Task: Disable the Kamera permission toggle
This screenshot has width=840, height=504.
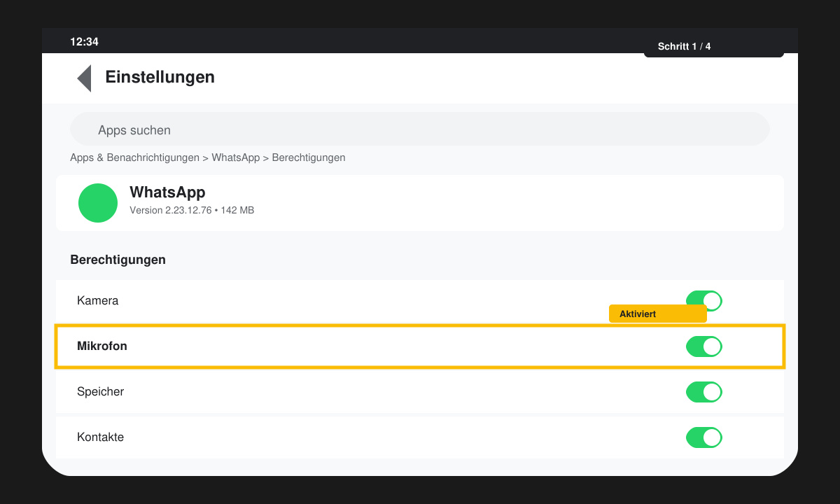Action: (703, 301)
